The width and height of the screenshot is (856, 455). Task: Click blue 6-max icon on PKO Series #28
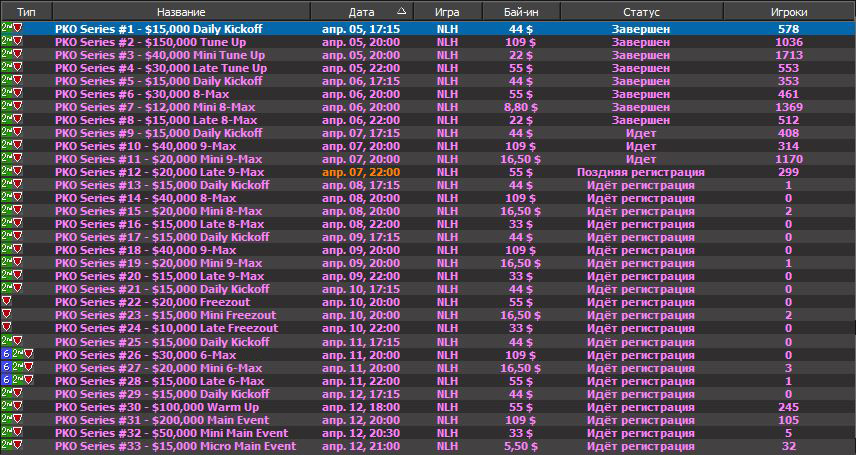pos(6,381)
